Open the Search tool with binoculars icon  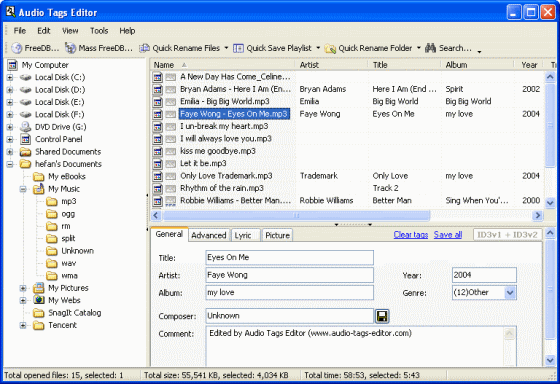449,48
